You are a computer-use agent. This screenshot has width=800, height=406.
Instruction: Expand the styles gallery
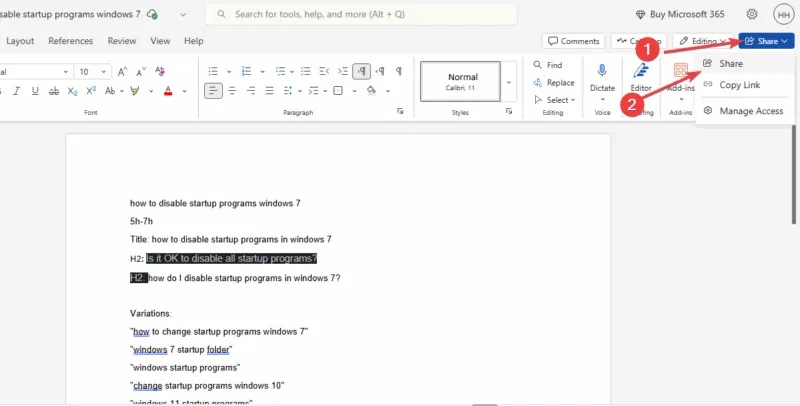509,82
